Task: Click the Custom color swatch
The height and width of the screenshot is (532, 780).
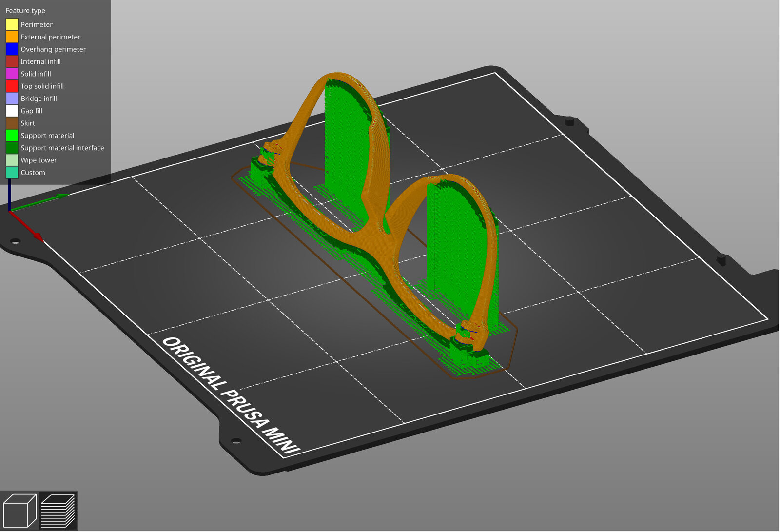Action: pyautogui.click(x=12, y=173)
